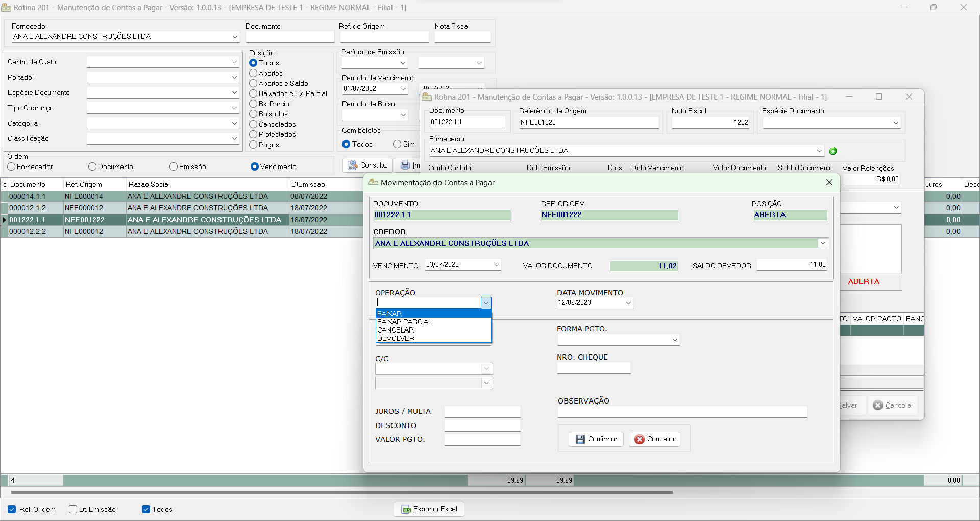Click the OBSERVAÇÃO text field
Viewport: 980px width, 521px height.
click(x=682, y=412)
